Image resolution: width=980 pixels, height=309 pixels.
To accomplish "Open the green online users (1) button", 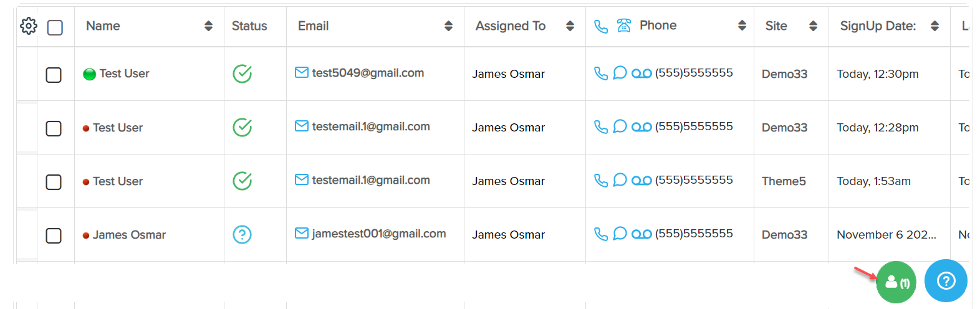I will pos(896,282).
